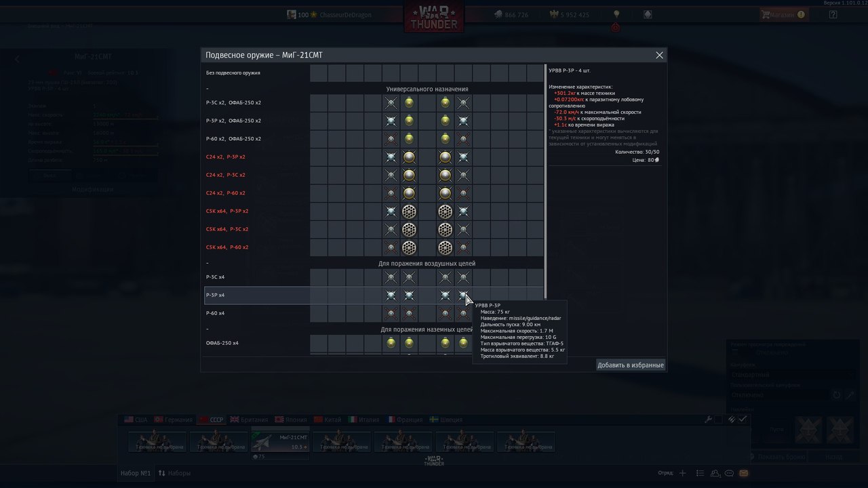Viewport: 868px width, 488px height.
Task: Open the mail envelope icon in bottom bar
Action: click(x=744, y=472)
